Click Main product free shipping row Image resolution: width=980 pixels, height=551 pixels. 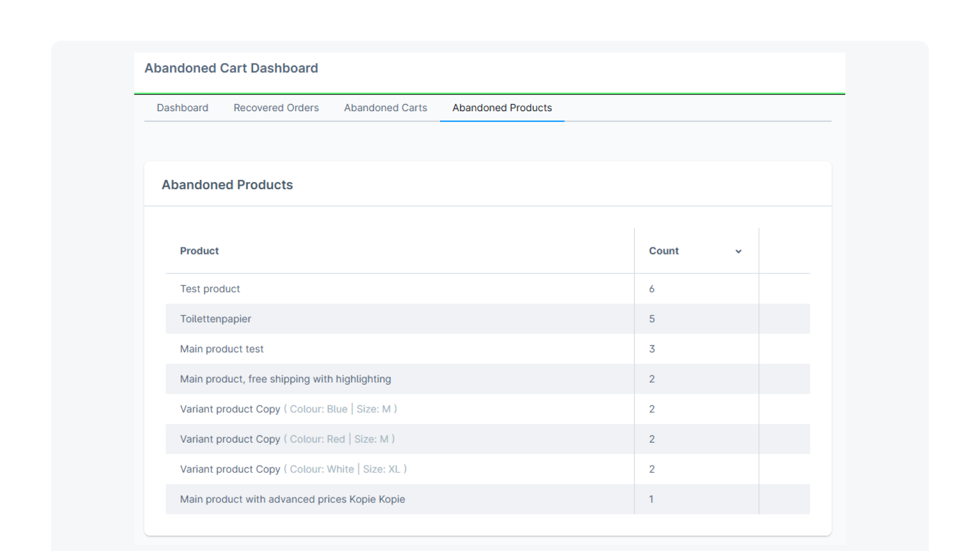285,379
